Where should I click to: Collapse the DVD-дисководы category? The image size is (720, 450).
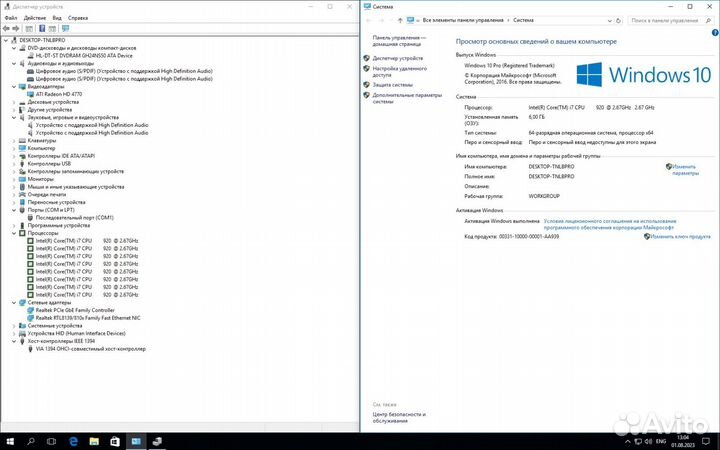click(14, 48)
